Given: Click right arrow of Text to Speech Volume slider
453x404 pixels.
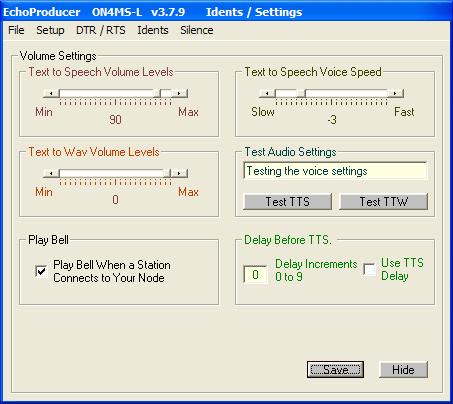Looking at the screenshot, I should pyautogui.click(x=179, y=93).
